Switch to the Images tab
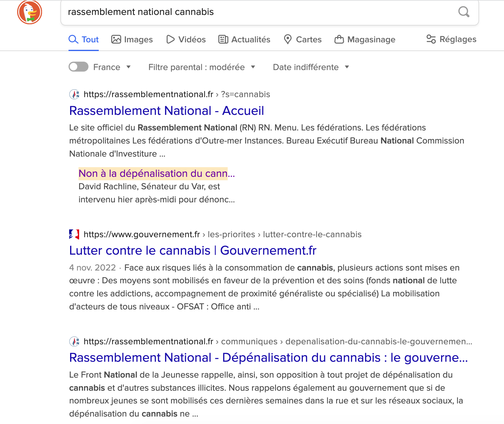Screen dimensions: 504x424 [132, 40]
